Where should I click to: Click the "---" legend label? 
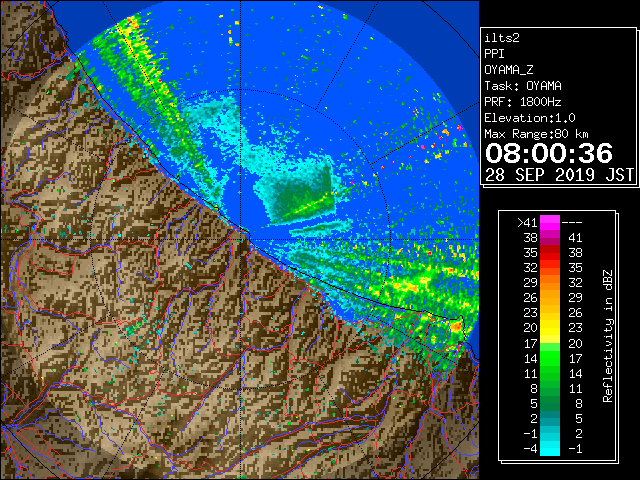point(572,222)
